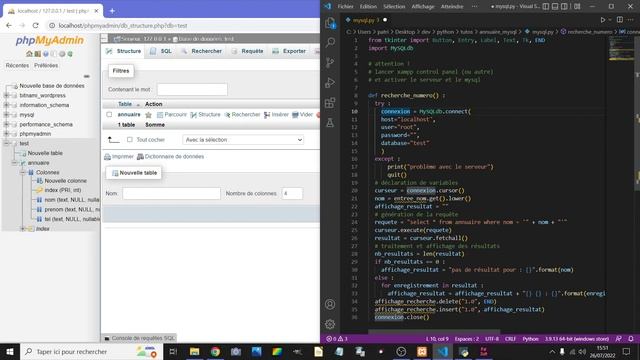Viewport: 640px width, 360px height.
Task: Expand the information_schema database node
Action: [6, 105]
